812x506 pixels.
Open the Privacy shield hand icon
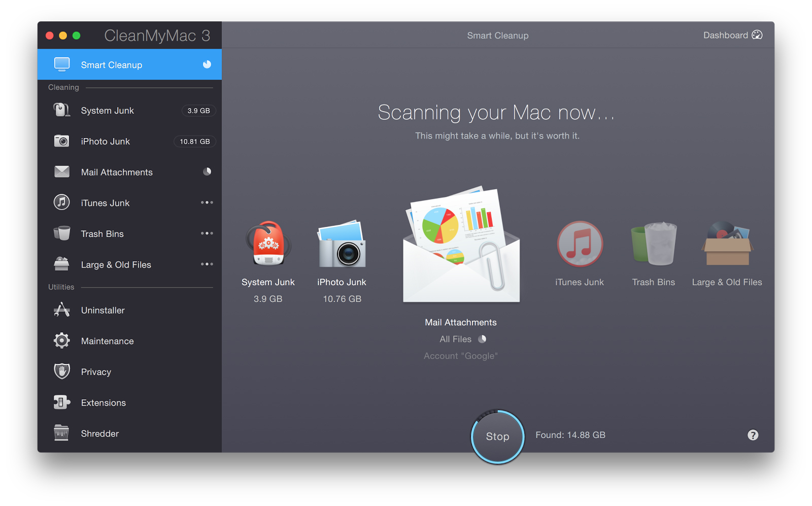(x=62, y=372)
